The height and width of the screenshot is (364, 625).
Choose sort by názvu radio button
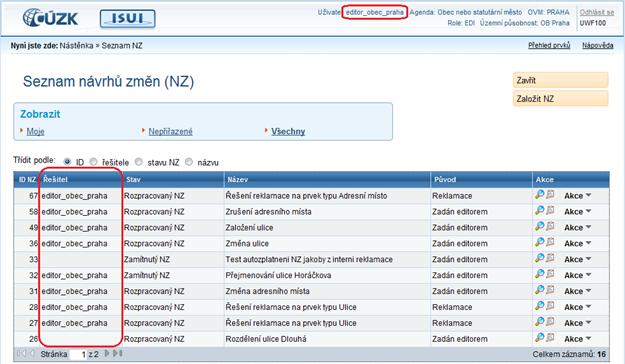(189, 162)
